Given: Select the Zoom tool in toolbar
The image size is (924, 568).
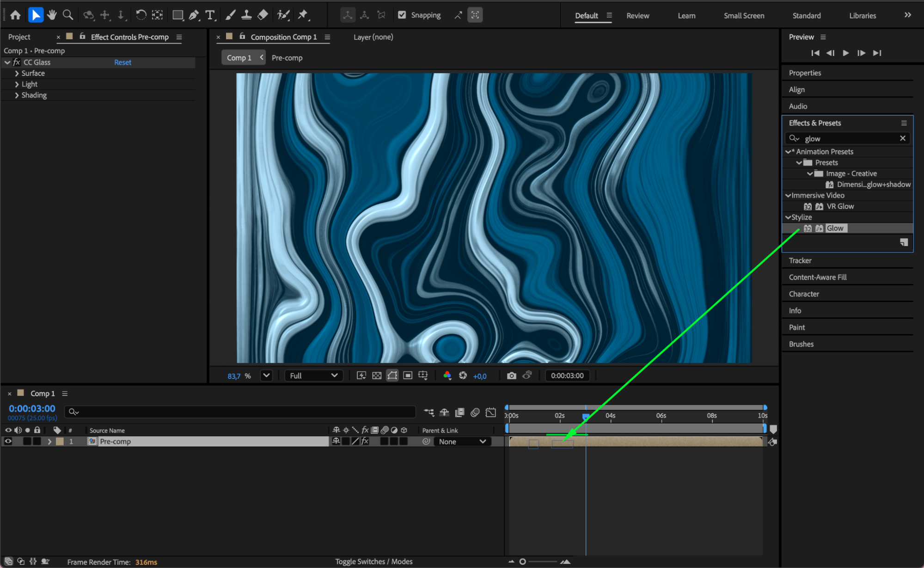Looking at the screenshot, I should click(68, 15).
